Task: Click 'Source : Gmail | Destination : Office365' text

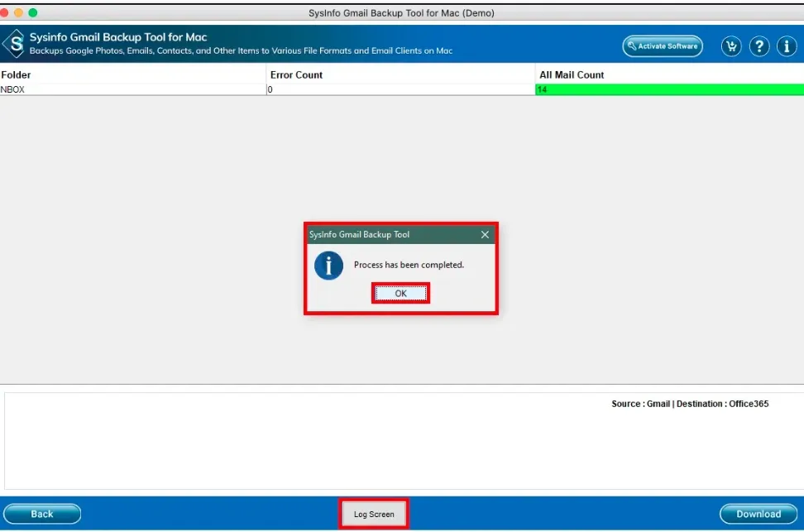Action: coord(690,404)
